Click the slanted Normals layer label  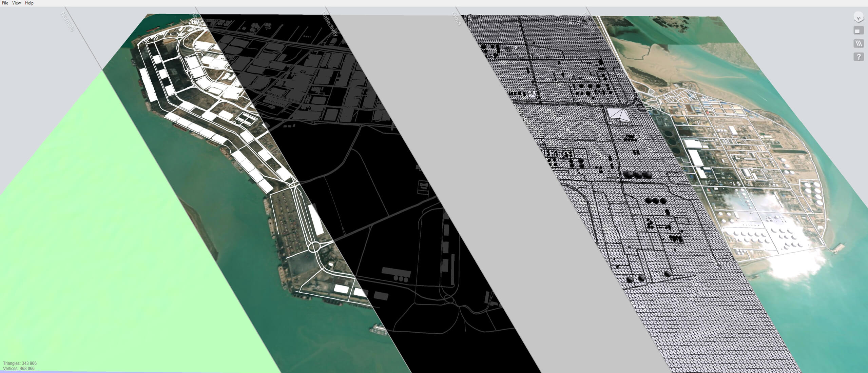(x=67, y=22)
